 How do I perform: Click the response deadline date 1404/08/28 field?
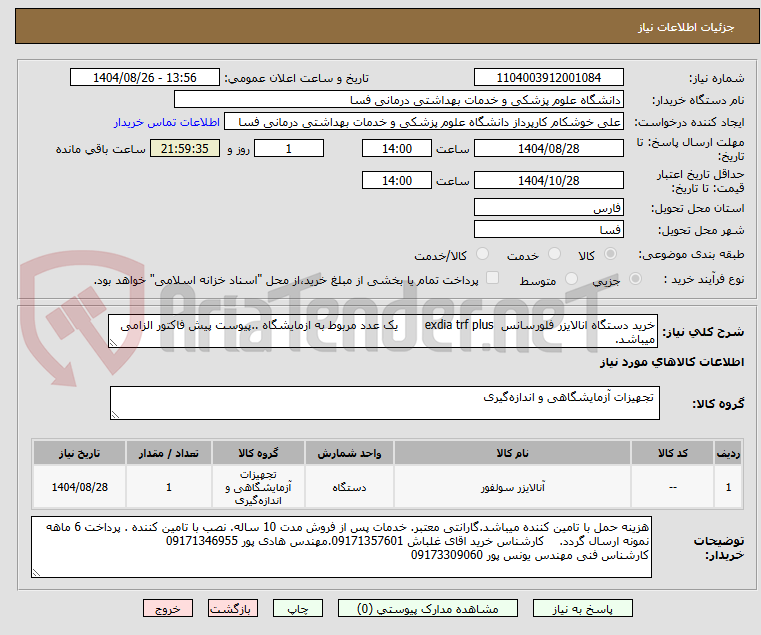click(548, 149)
